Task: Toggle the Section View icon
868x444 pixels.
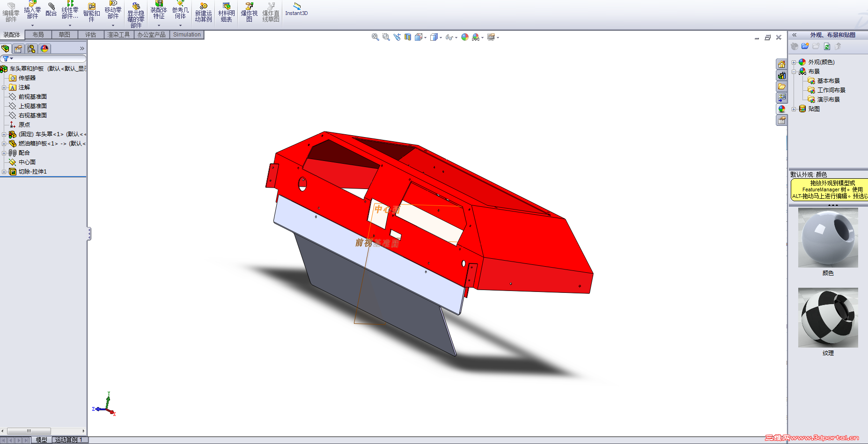Action: 408,37
